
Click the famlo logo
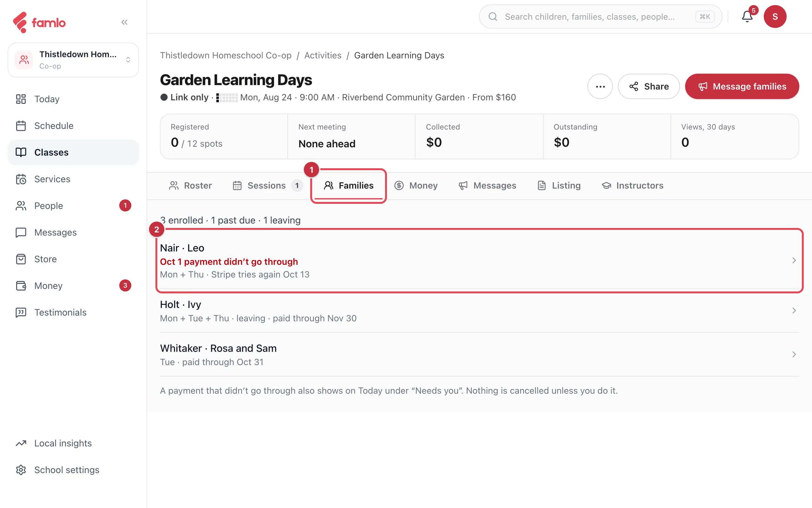tap(39, 23)
